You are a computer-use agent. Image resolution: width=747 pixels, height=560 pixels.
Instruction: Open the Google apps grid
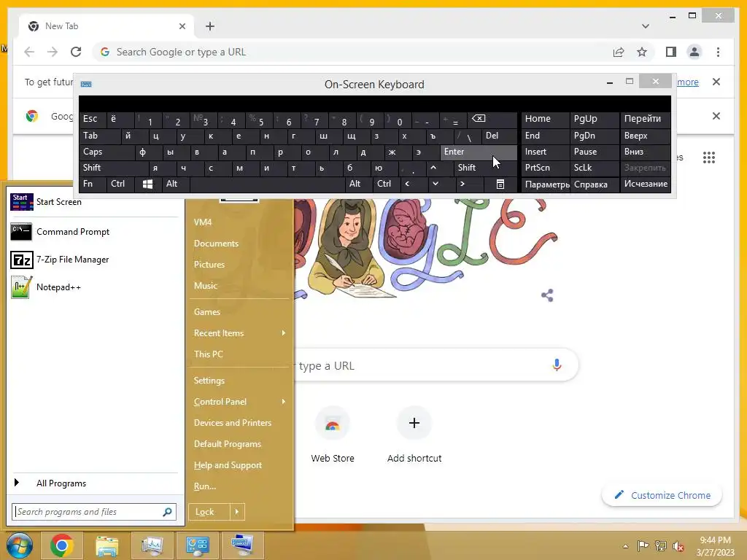click(x=709, y=157)
